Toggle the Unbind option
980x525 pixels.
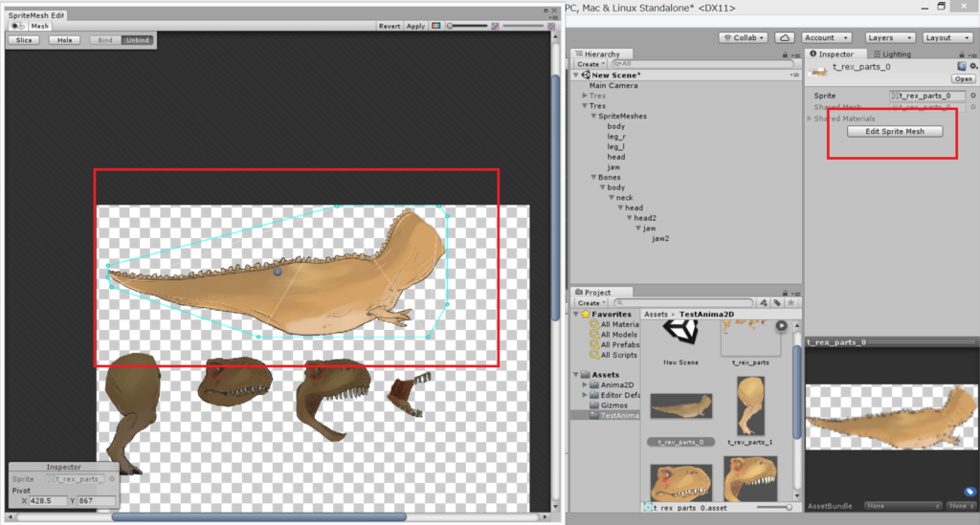(138, 40)
